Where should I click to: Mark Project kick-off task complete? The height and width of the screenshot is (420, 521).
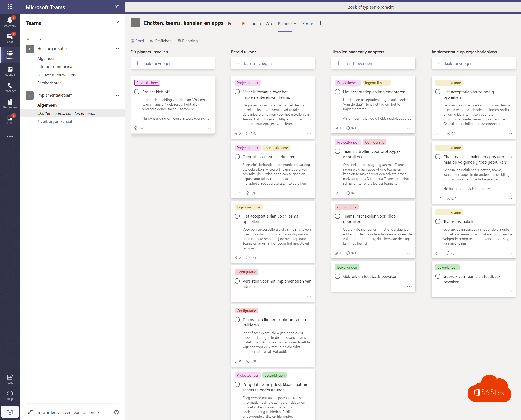coord(137,92)
